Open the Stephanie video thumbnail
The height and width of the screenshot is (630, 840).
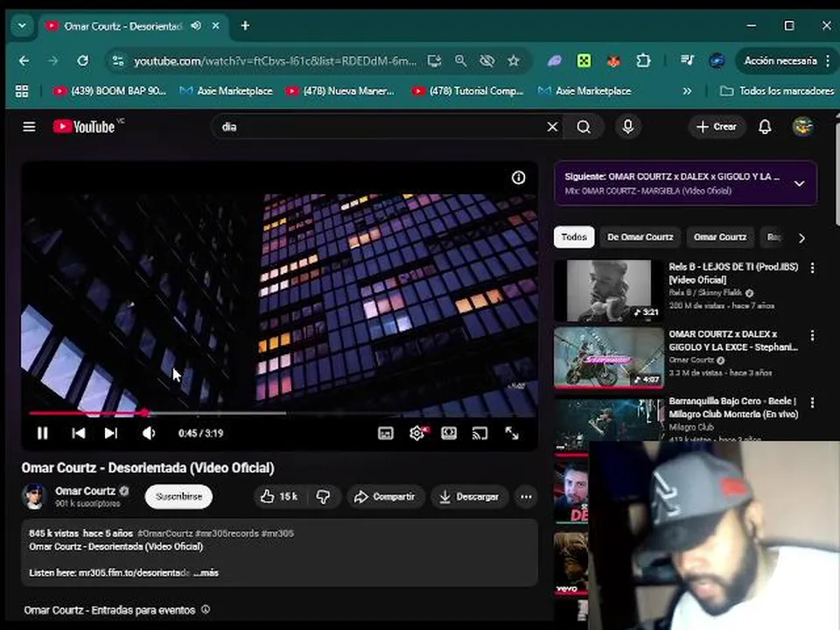pos(609,357)
